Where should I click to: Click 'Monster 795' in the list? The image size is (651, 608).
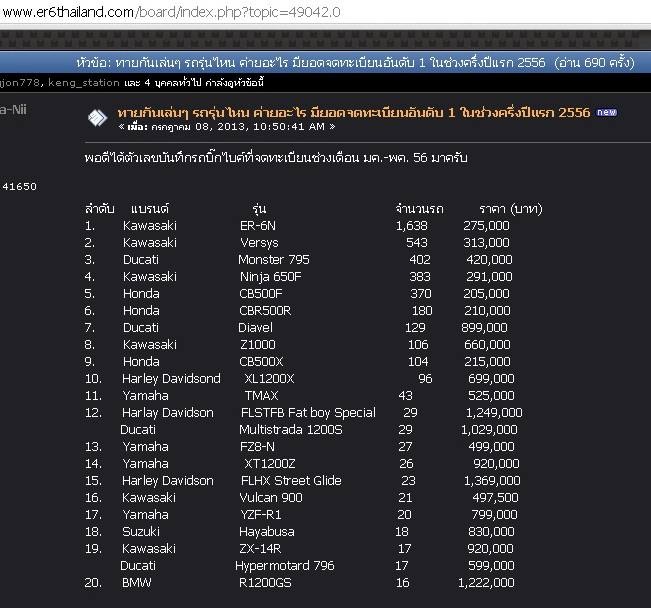pos(274,260)
